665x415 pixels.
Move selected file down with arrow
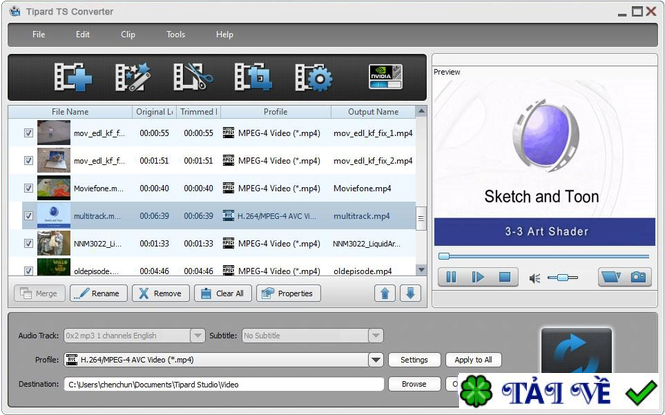(x=411, y=293)
